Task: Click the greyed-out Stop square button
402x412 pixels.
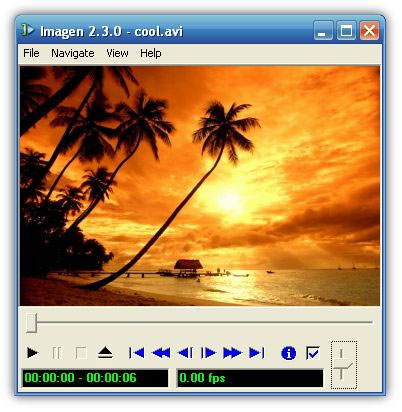Action: point(81,353)
